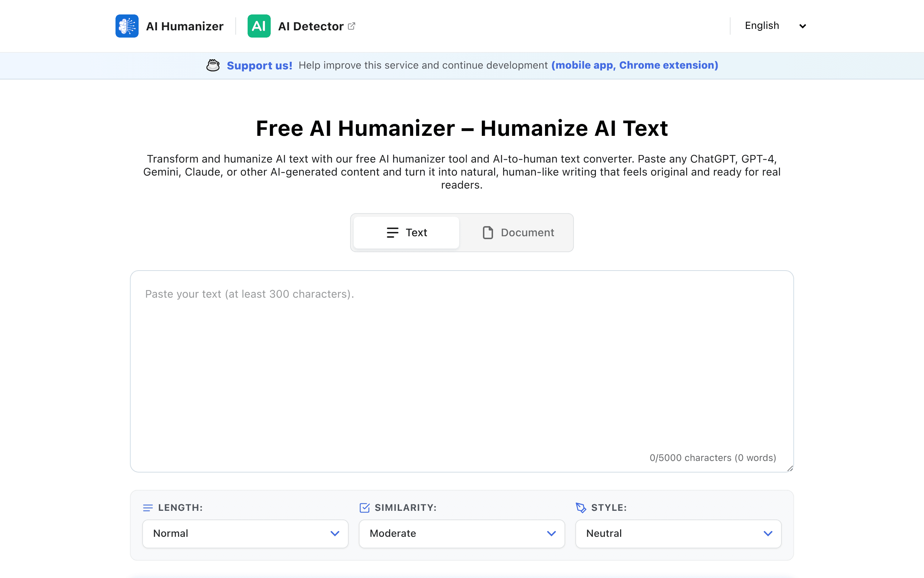Click the coffee cup icon in support banner
This screenshot has width=924, height=578.
[213, 65]
